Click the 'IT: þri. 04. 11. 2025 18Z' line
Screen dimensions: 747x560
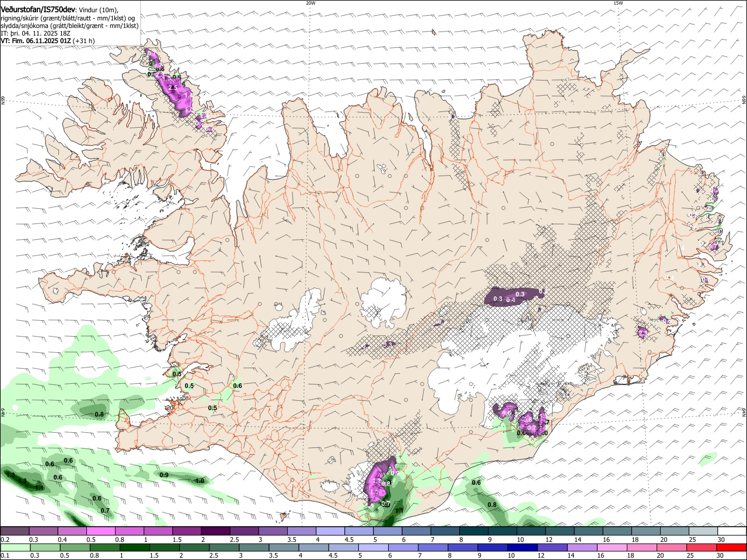36,33
